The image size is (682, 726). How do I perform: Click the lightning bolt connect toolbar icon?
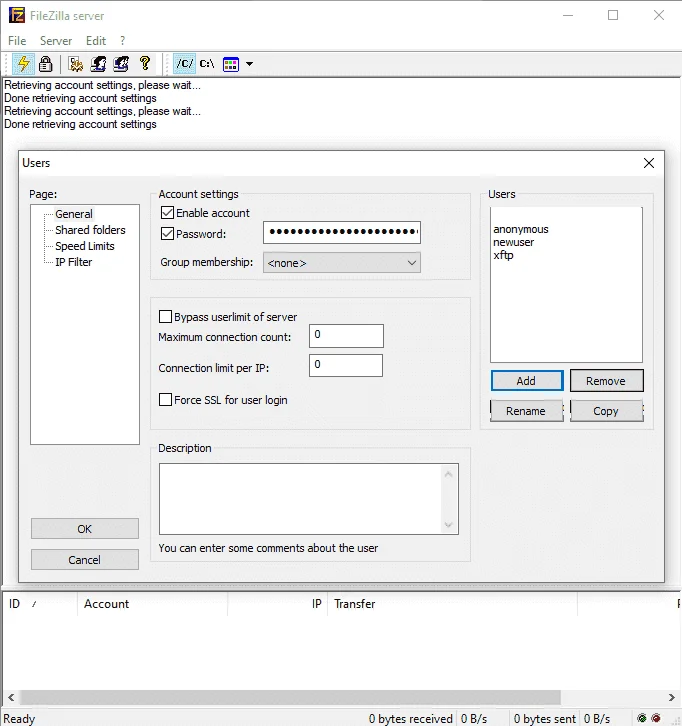(x=23, y=63)
